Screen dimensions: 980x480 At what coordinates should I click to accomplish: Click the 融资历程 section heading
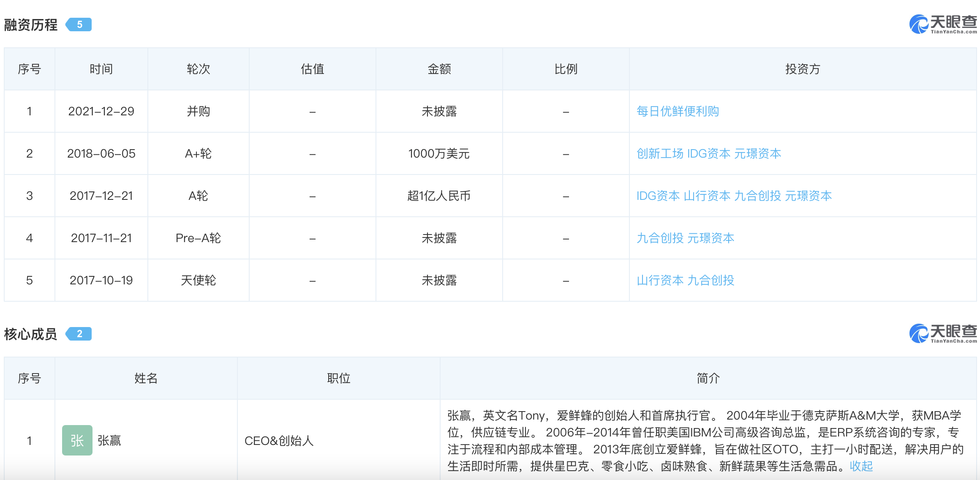click(x=30, y=25)
